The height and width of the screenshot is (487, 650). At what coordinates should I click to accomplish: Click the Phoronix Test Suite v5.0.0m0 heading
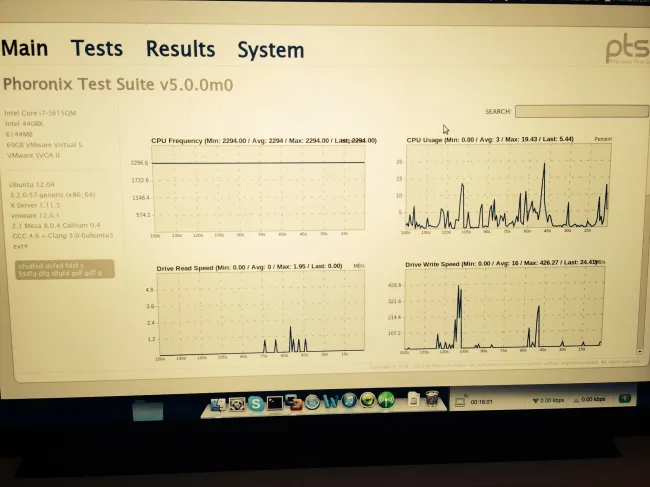[x=118, y=85]
